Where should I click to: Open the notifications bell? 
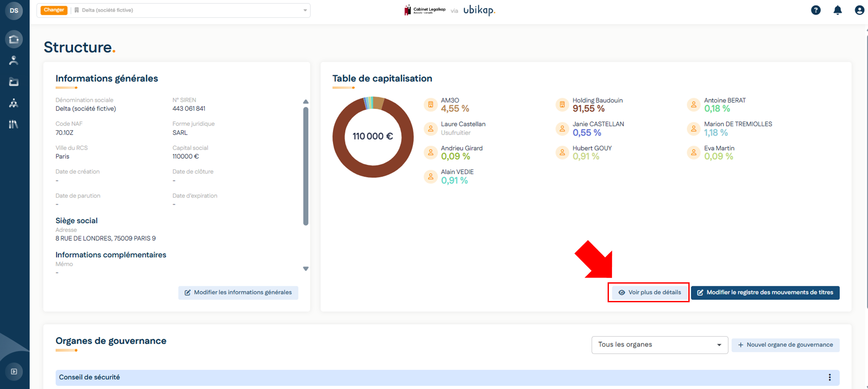(x=838, y=10)
